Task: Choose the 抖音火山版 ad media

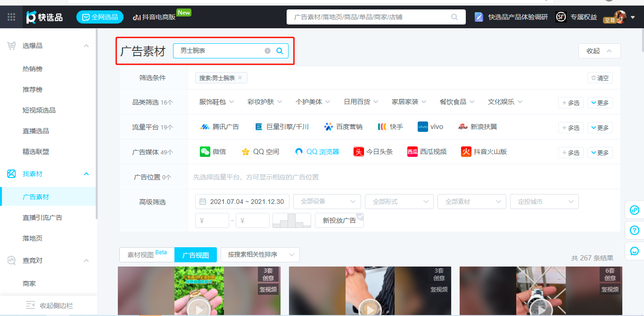Action: point(484,152)
